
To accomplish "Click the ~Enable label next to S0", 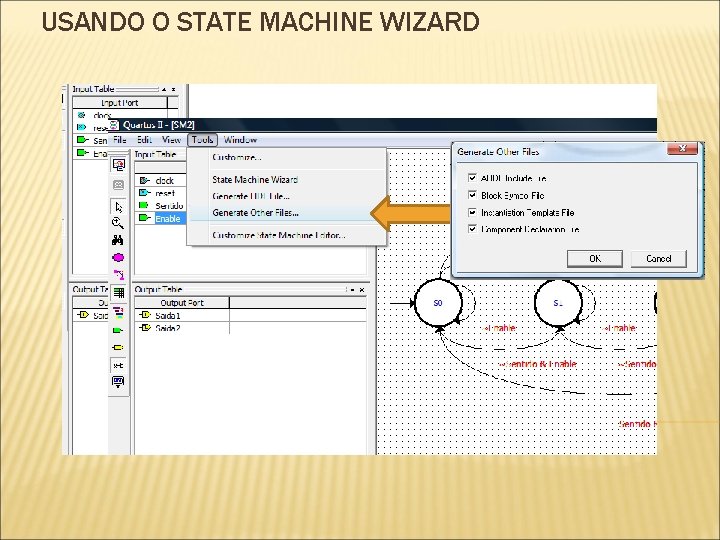I will coord(500,328).
